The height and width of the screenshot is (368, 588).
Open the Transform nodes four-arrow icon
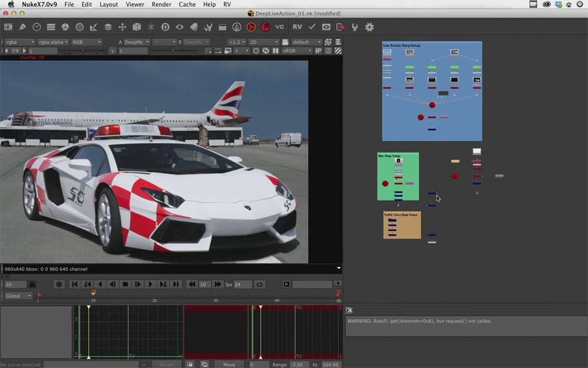(x=122, y=27)
